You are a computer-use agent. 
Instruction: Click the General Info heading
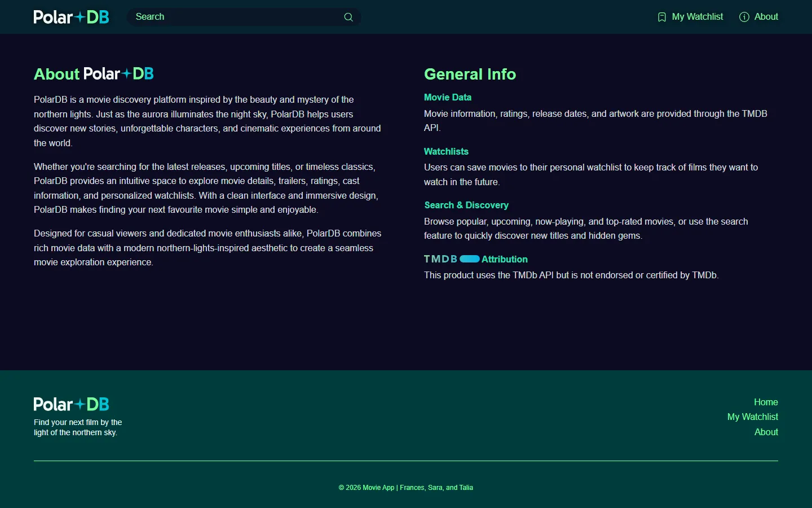470,74
